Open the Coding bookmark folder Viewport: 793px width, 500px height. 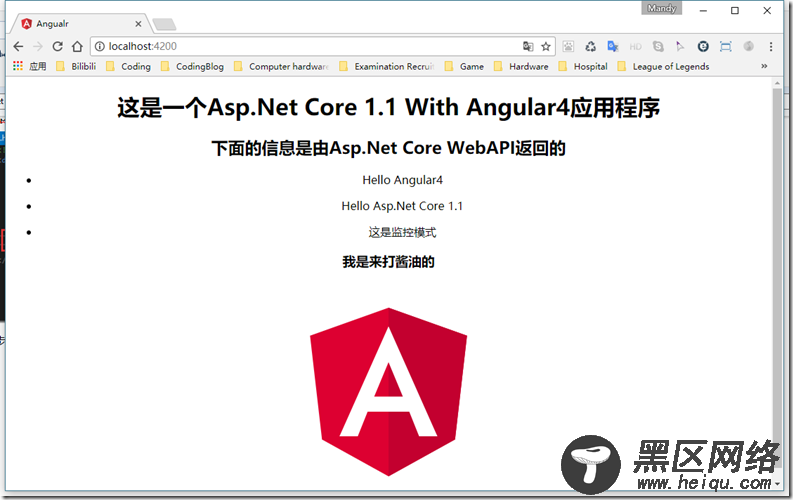click(x=128, y=66)
